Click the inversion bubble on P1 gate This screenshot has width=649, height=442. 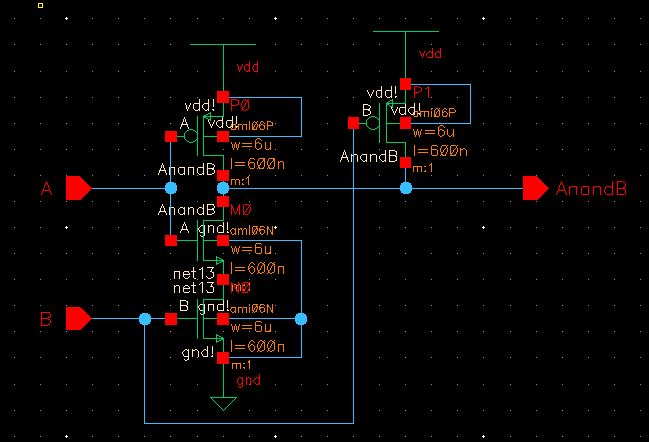[x=373, y=123]
